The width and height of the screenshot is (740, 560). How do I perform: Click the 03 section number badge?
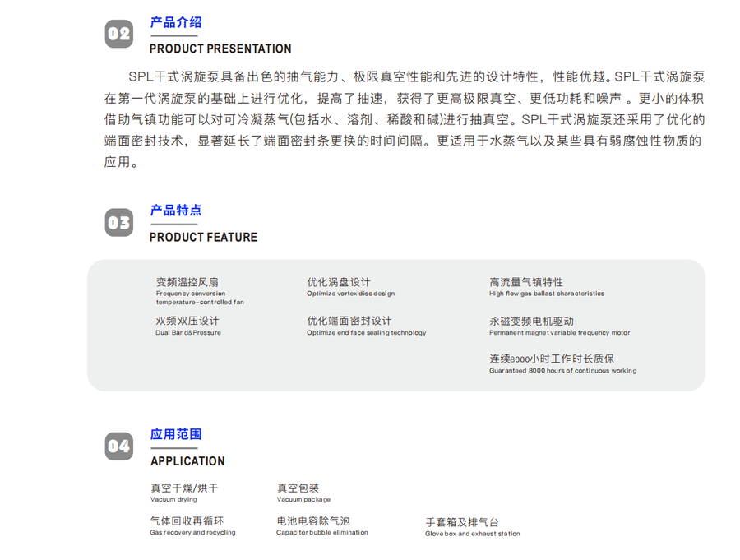119,222
